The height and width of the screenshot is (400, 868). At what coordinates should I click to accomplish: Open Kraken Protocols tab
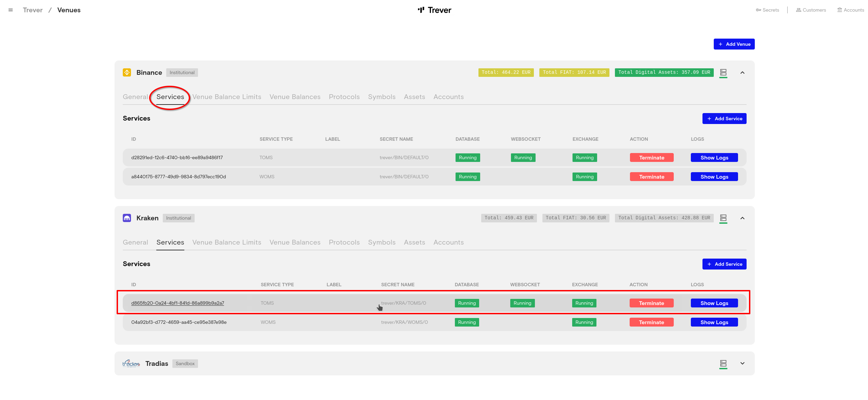344,242
